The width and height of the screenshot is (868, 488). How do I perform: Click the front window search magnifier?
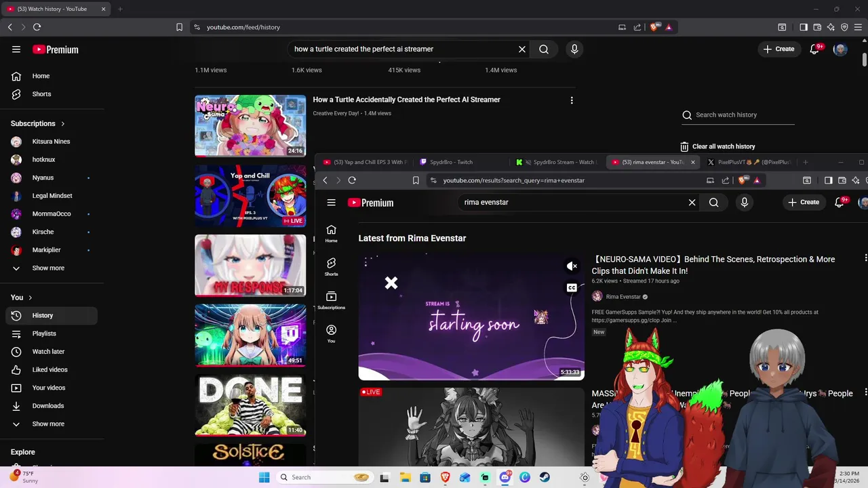pos(714,203)
